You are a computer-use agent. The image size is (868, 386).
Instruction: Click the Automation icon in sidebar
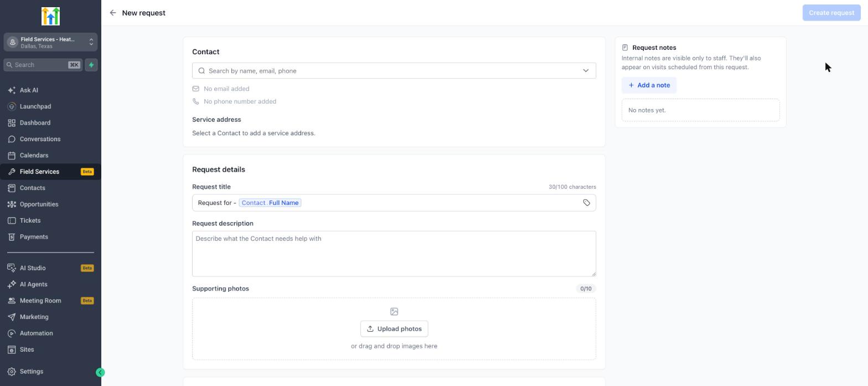click(12, 333)
